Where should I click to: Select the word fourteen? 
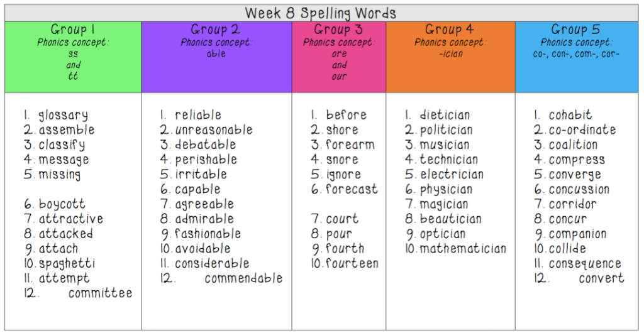coord(352,264)
